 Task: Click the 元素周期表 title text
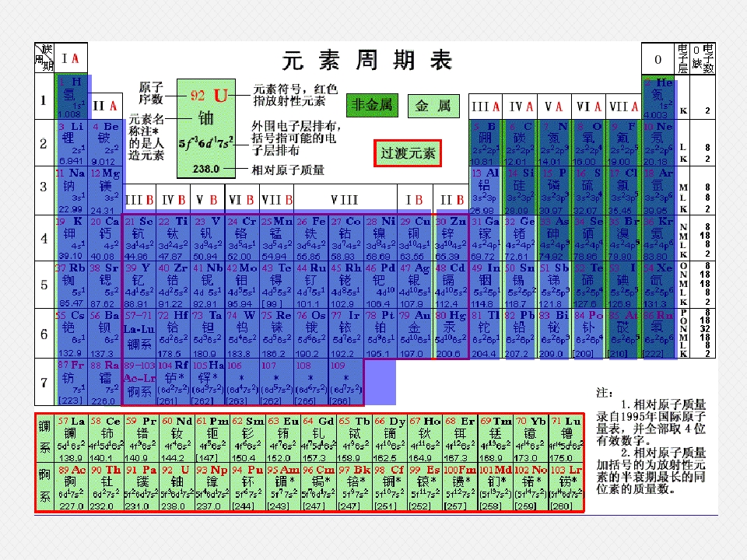pos(366,61)
